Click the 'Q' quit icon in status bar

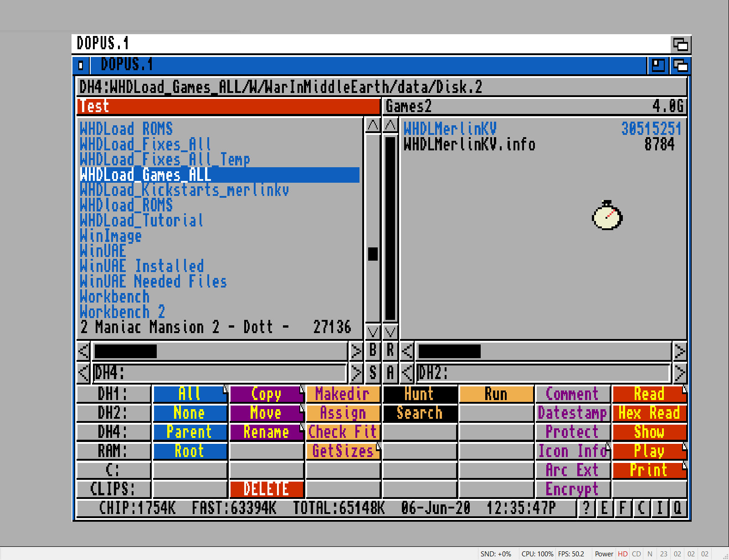pyautogui.click(x=678, y=508)
